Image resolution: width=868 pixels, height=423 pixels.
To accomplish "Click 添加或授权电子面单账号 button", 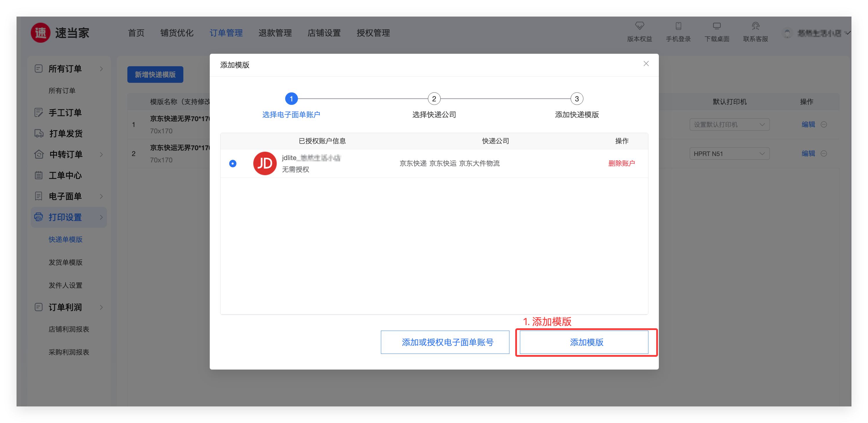I will point(445,342).
